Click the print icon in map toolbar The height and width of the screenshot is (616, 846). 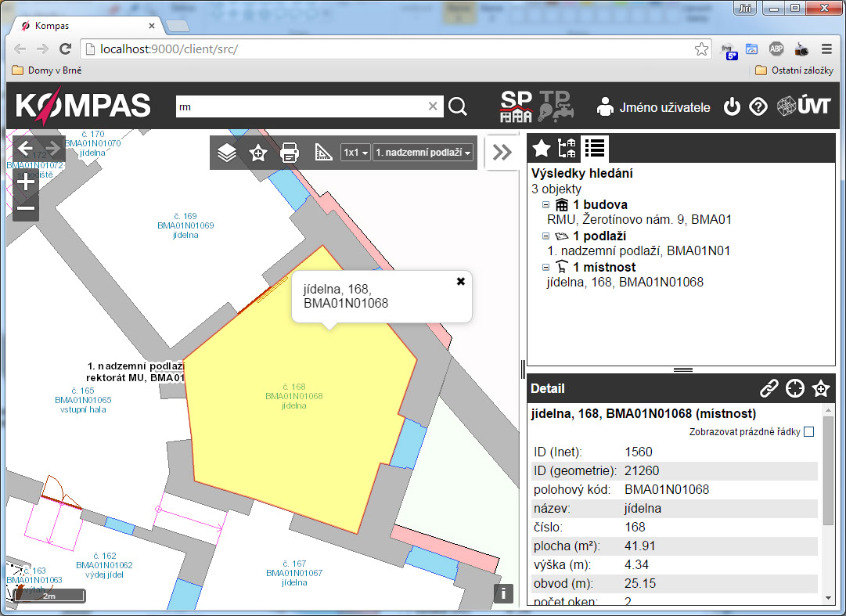(x=290, y=153)
